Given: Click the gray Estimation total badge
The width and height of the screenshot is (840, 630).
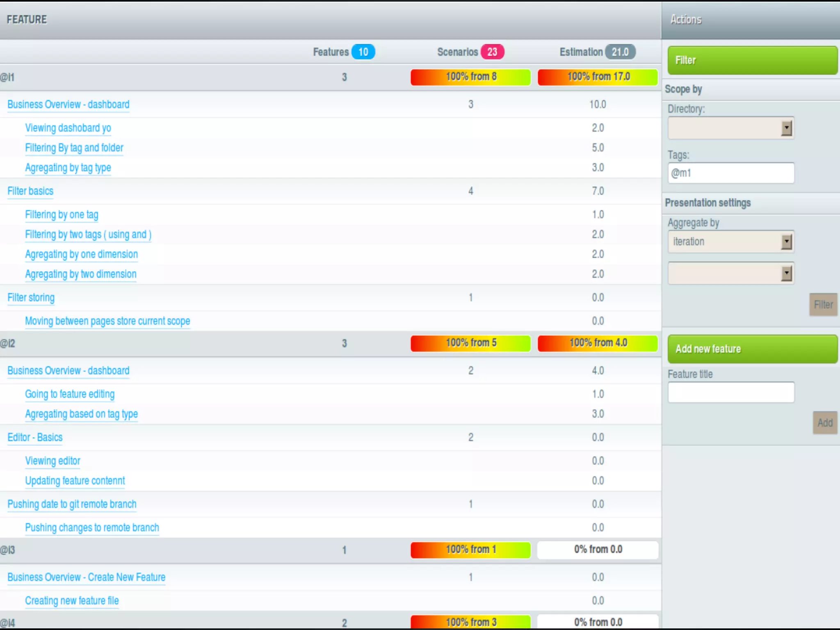Looking at the screenshot, I should point(620,52).
